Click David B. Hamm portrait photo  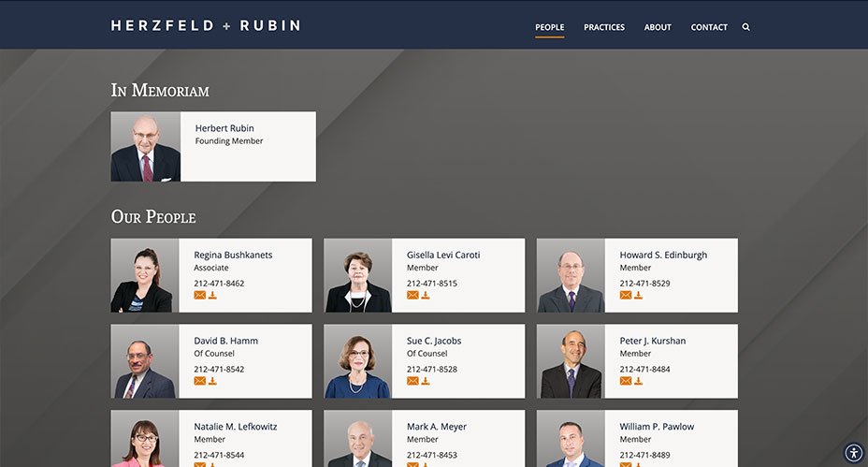point(145,361)
